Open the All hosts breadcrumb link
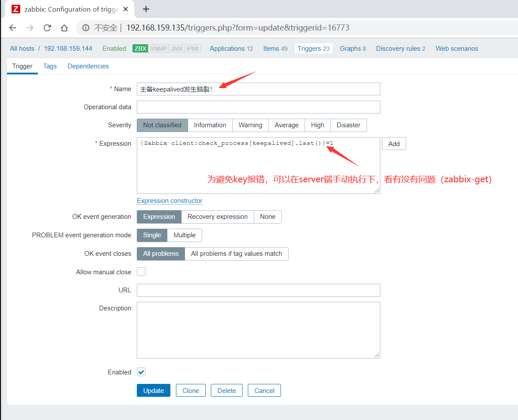518x420 pixels. coord(22,49)
